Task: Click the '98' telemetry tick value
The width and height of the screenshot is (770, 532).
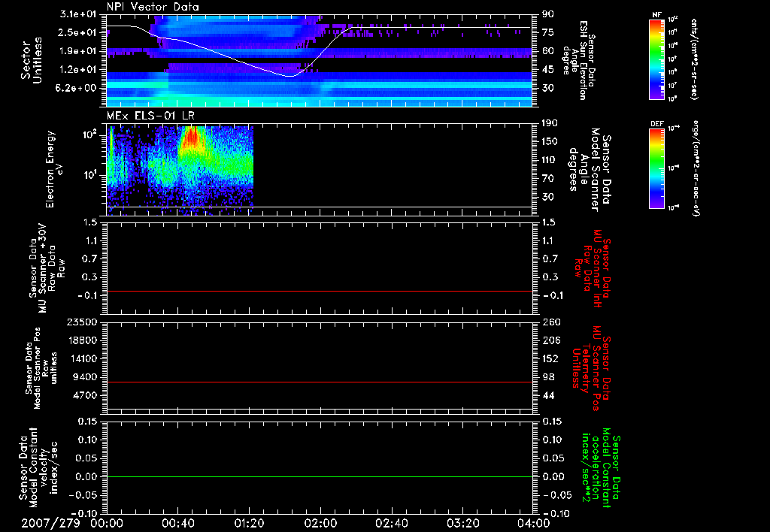Action: coord(548,377)
